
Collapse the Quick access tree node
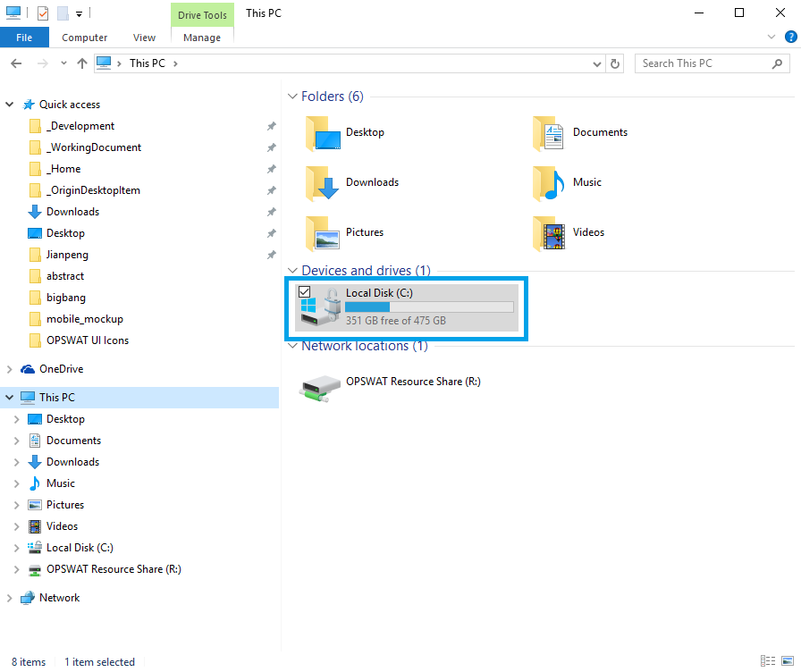click(x=9, y=105)
